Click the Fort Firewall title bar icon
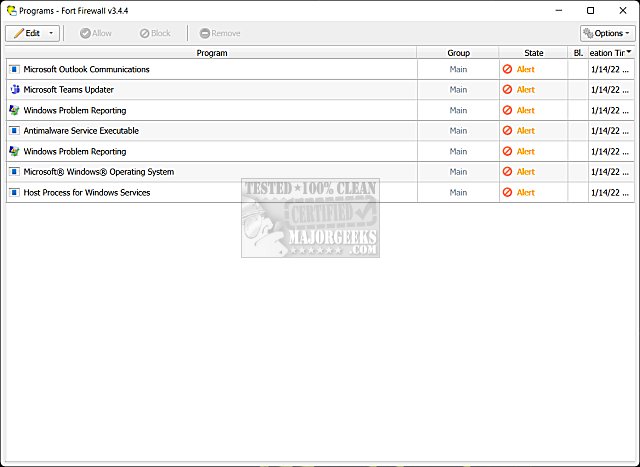The image size is (640, 467). 11,10
